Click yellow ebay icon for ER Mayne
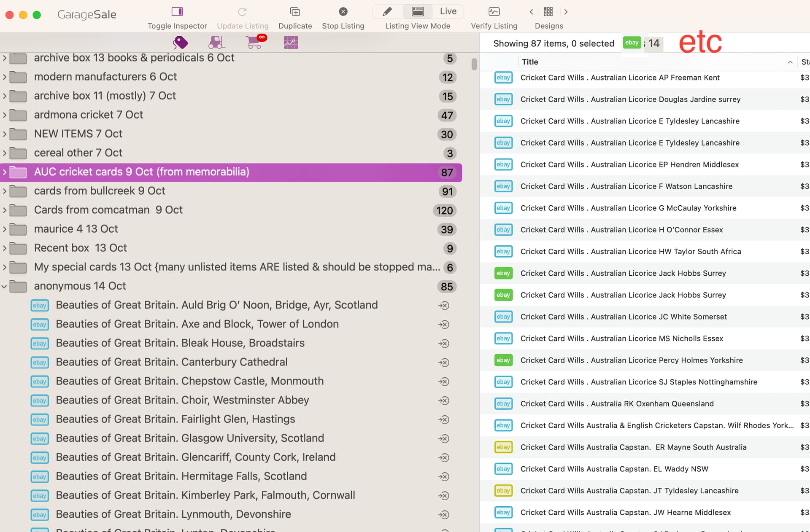Viewport: 810px width, 532px height. tap(503, 447)
